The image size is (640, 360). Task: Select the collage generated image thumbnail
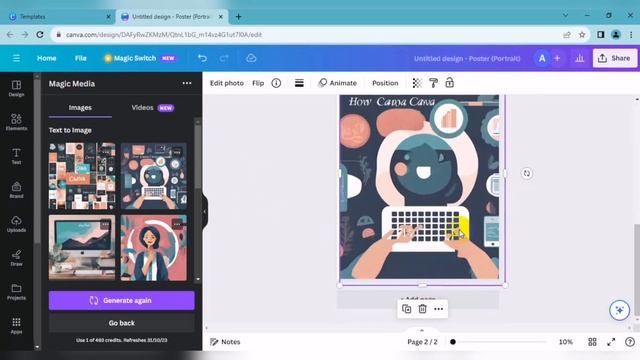82,176
